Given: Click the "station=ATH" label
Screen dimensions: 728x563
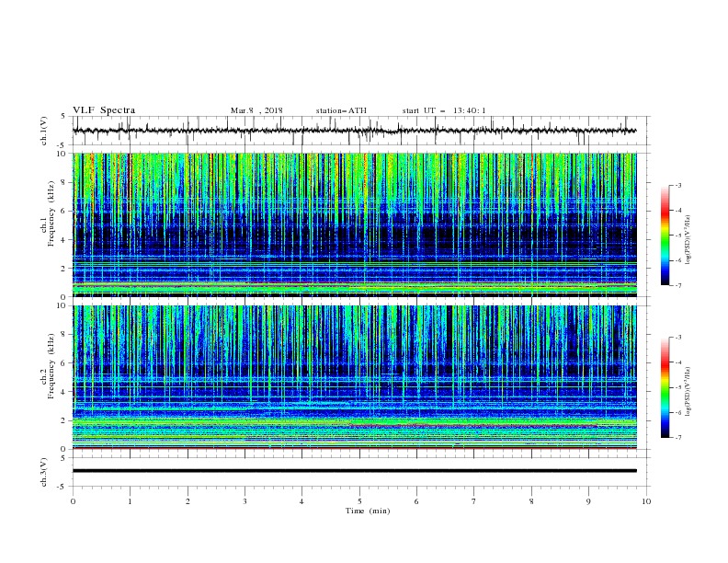Looking at the screenshot, I should [341, 110].
